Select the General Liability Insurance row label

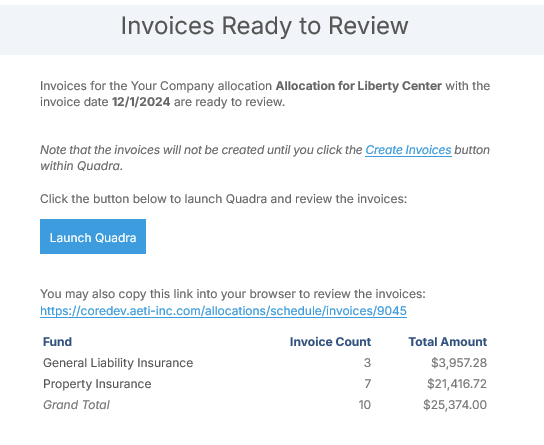118,363
